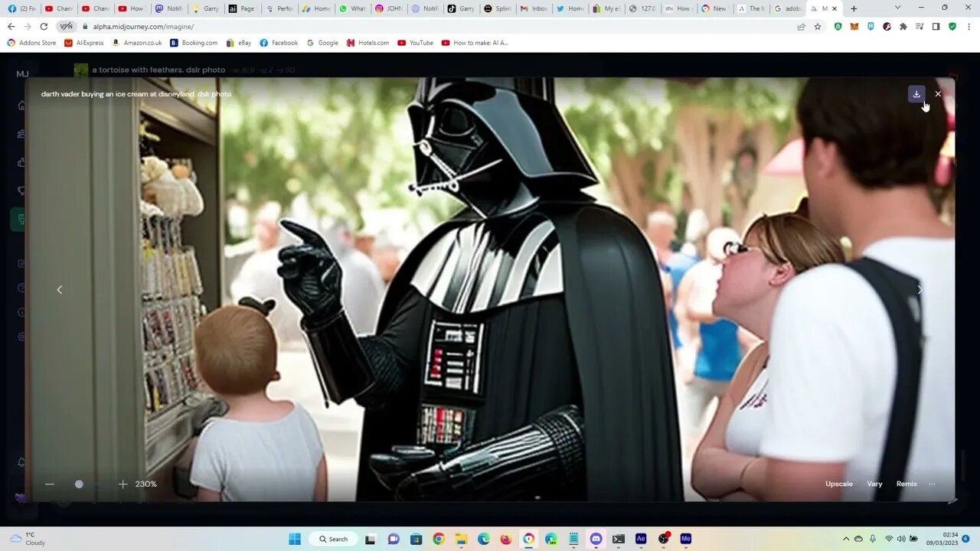Screen dimensions: 980x551
Task: Reload the Midjourney page
Action: [x=44, y=26]
